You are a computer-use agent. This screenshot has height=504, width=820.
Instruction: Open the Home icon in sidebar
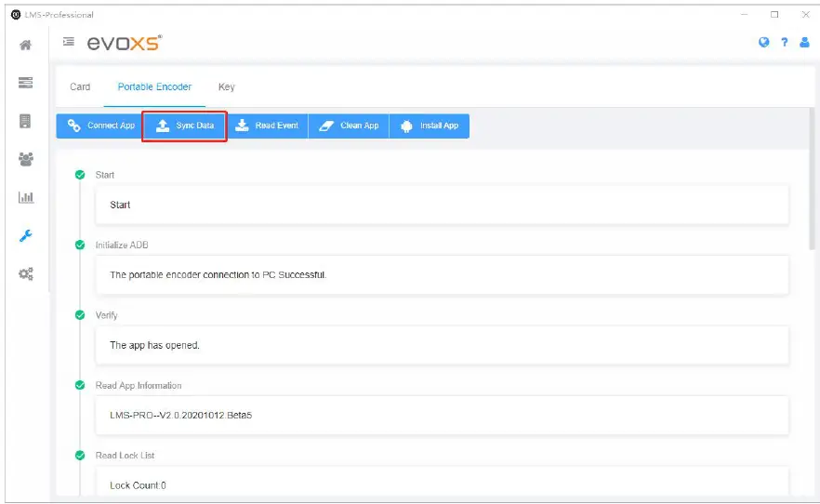pyautogui.click(x=25, y=46)
